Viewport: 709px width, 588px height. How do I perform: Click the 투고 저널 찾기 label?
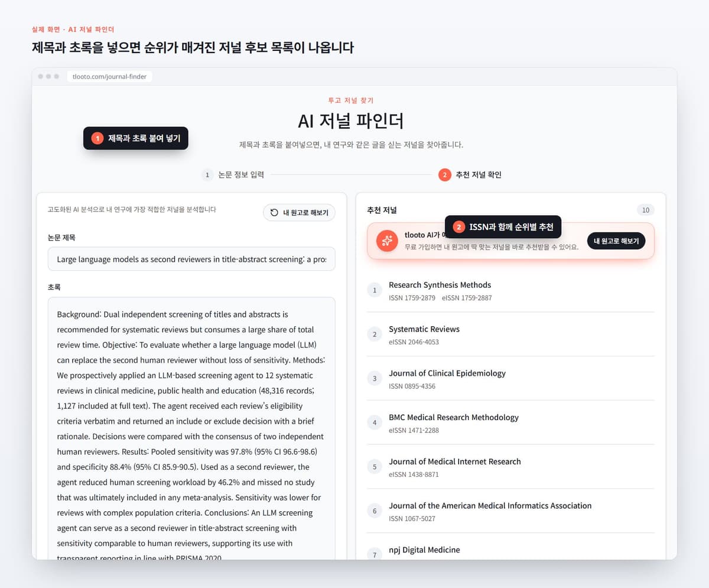point(351,100)
